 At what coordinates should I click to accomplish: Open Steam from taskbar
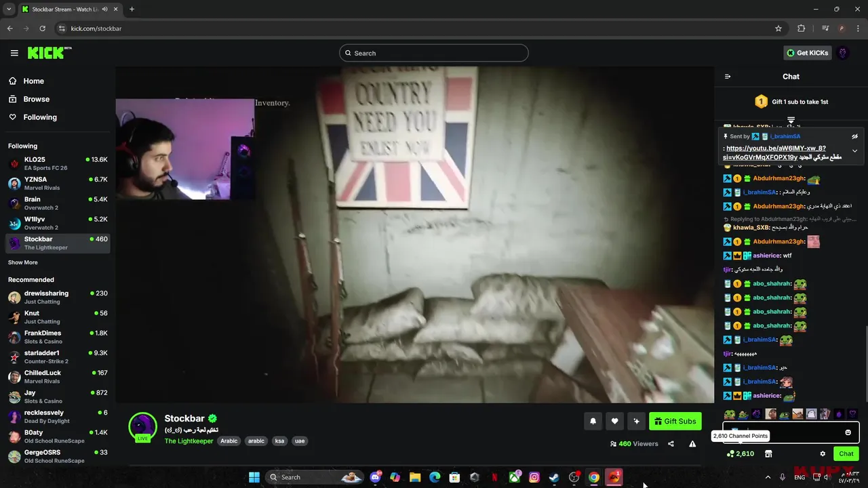tap(554, 477)
